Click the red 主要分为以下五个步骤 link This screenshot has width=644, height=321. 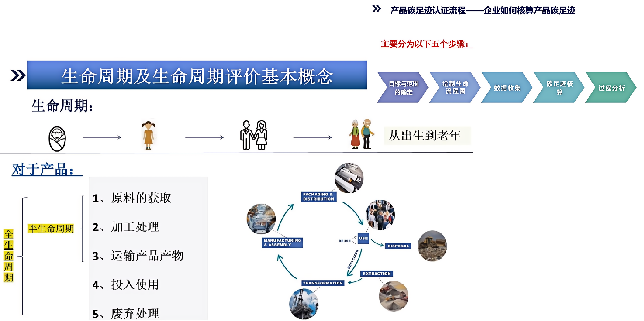pyautogui.click(x=427, y=44)
